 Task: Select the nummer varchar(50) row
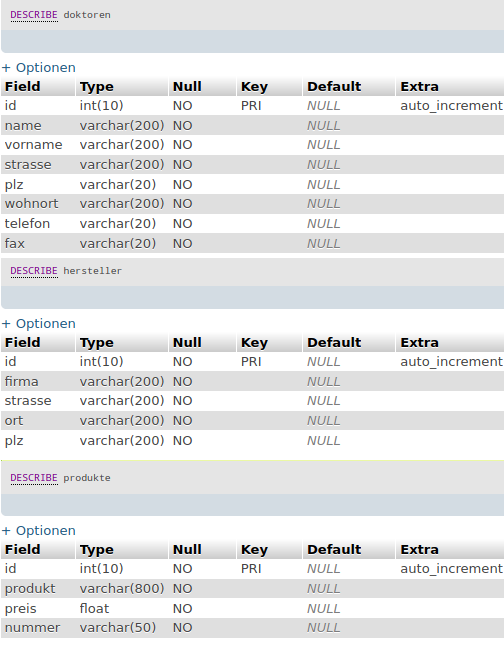tap(252, 628)
